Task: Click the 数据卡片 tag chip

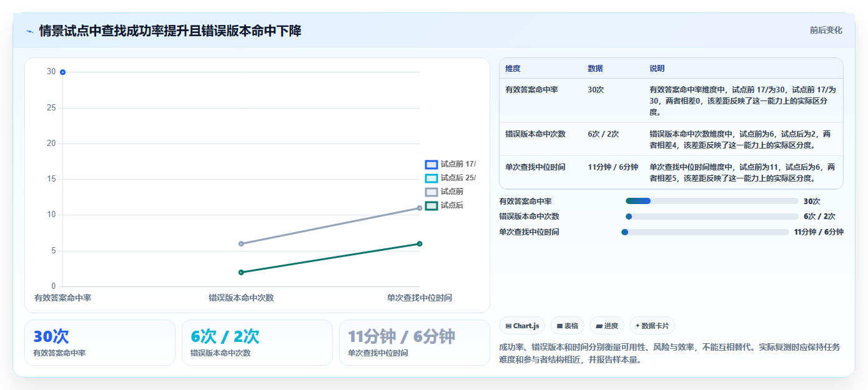Action: (652, 326)
